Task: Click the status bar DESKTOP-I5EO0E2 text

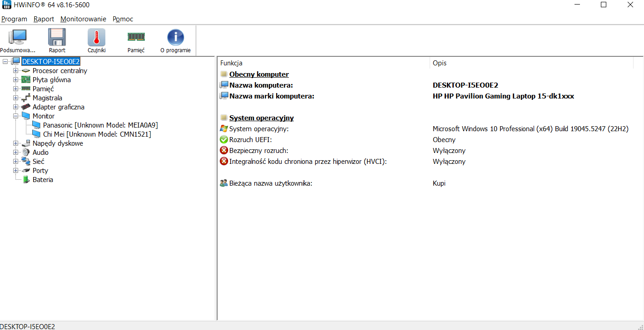Action: 28,326
